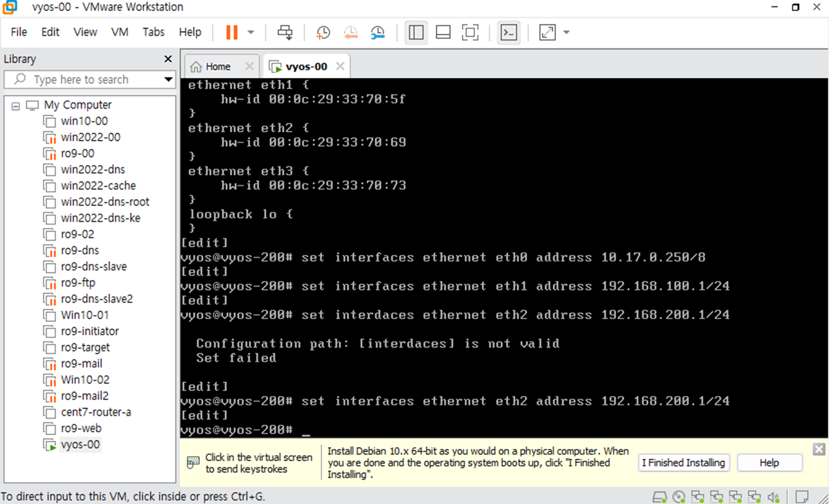Select ro9-00 in the library
Screen dimensions: 829x504
[x=77, y=153]
